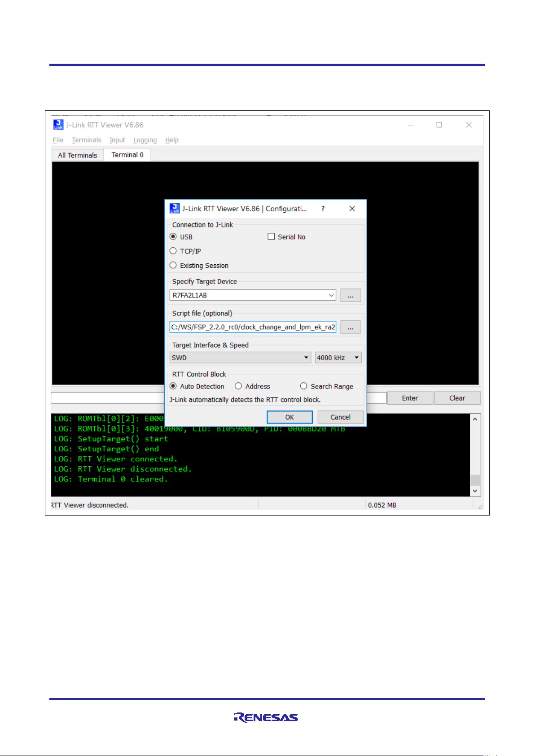This screenshot has width=535, height=756.
Task: Click OK in the Configuration dialog
Action: coord(290,417)
